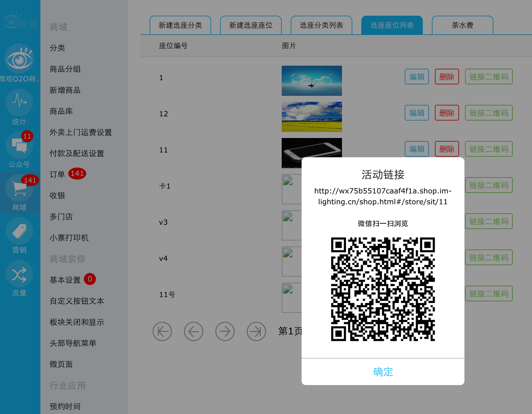Image resolution: width=532 pixels, height=414 pixels.
Task: Open 链接二维码 for seat 11号
Action: click(x=489, y=293)
